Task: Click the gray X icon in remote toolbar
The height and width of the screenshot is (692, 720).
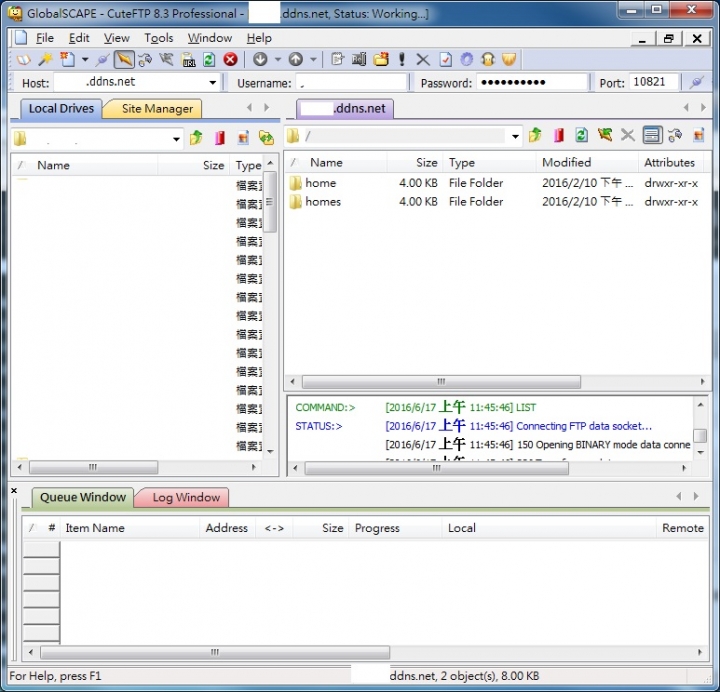Action: tap(628, 135)
